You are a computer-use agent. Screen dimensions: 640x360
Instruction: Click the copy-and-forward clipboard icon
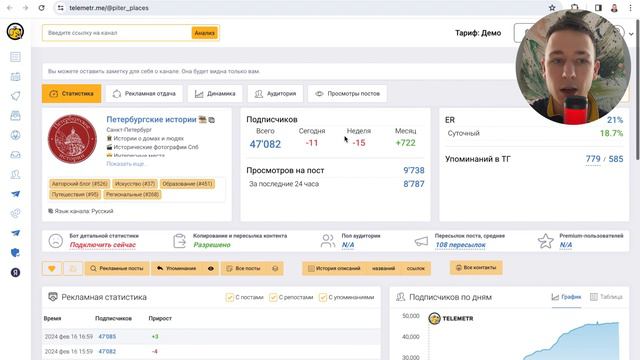coord(179,241)
